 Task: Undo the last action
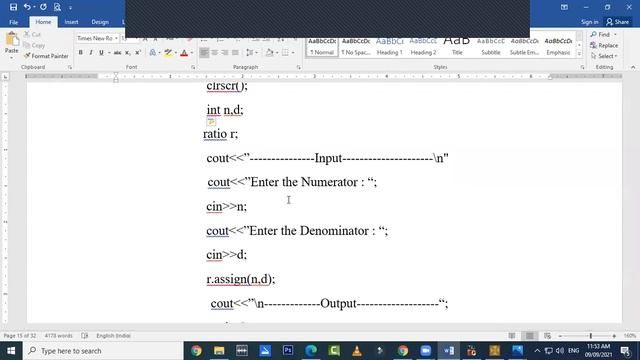click(x=27, y=7)
